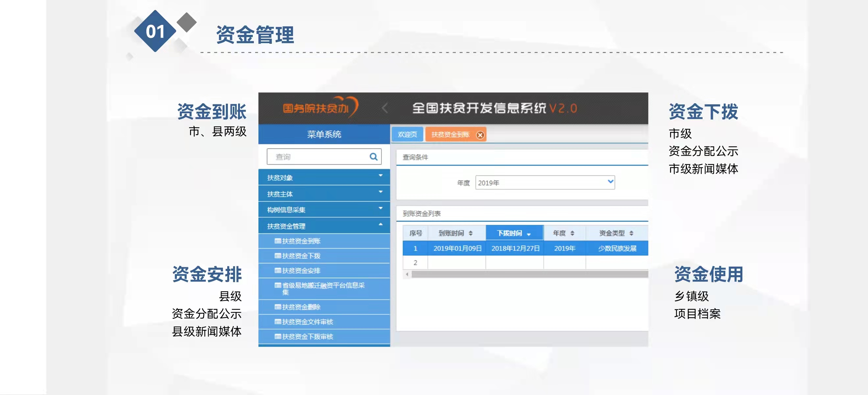Viewport: 868px width, 395px height.
Task: Sort by 到账时间 using its sort arrows
Action: tap(470, 233)
